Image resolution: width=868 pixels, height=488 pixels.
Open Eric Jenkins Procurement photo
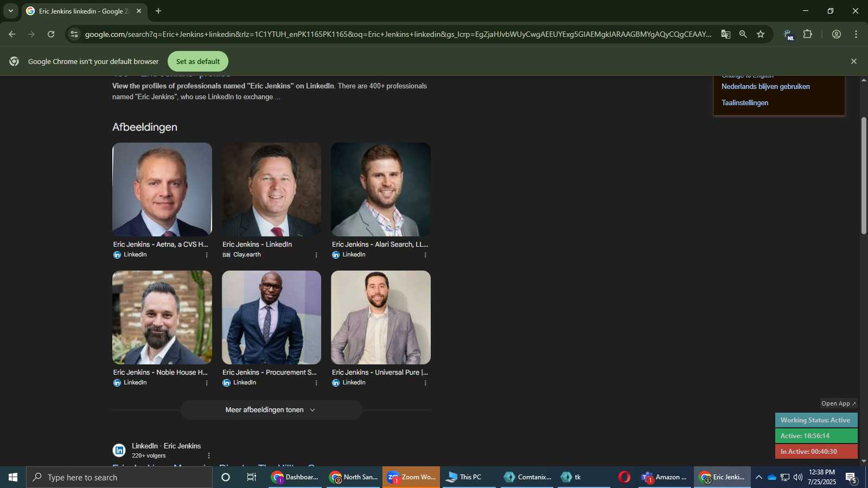tap(271, 317)
